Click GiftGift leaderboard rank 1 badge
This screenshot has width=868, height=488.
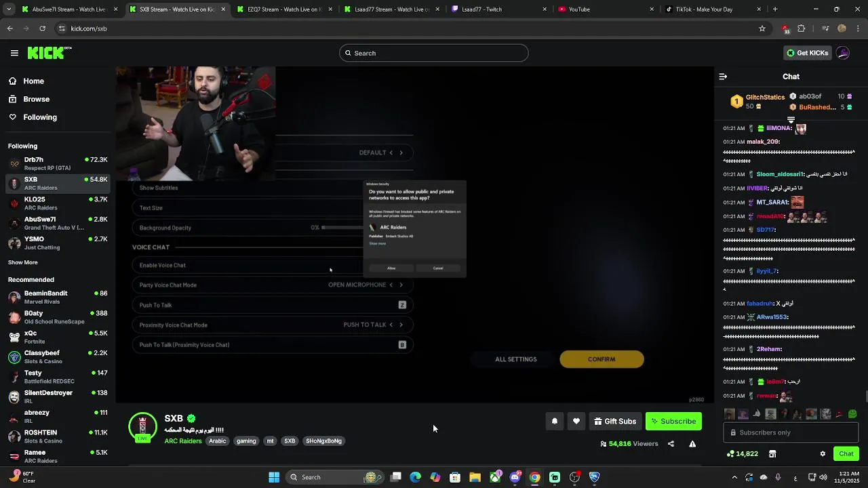(736, 102)
